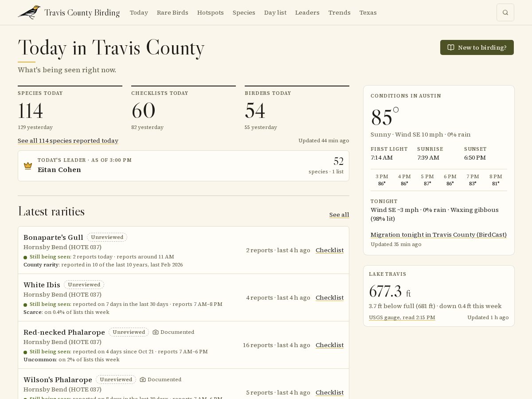
Task: Open See all 114 species reported today
Action: coord(68,141)
